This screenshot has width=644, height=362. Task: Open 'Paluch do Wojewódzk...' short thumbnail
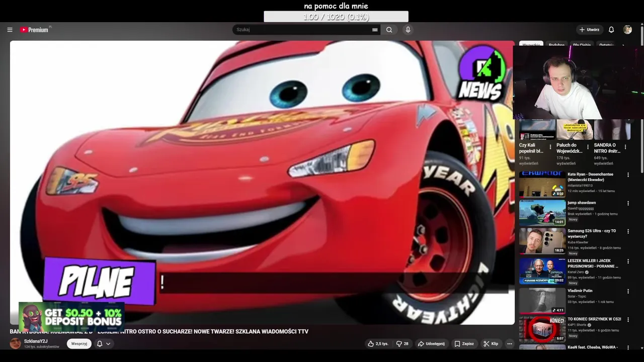click(575, 130)
